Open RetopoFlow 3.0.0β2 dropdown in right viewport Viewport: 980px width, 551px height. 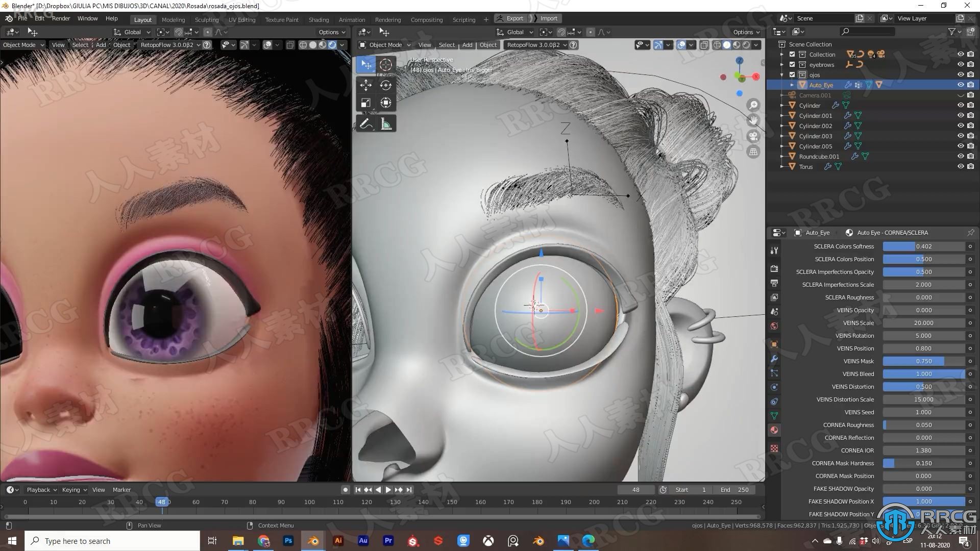536,45
